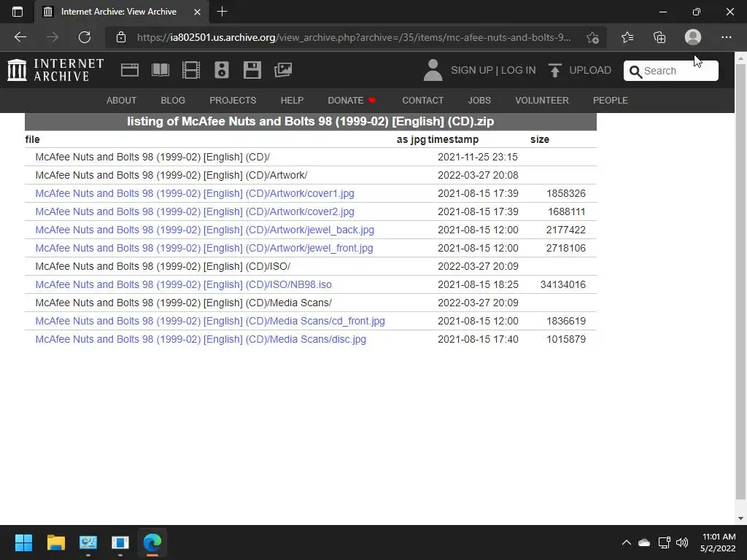The width and height of the screenshot is (747, 560).
Task: Open the VOLUNTEER menu item
Action: click(542, 101)
